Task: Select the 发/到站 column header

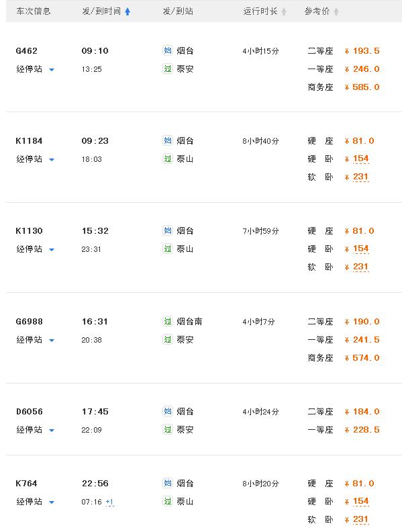Action: coord(178,11)
